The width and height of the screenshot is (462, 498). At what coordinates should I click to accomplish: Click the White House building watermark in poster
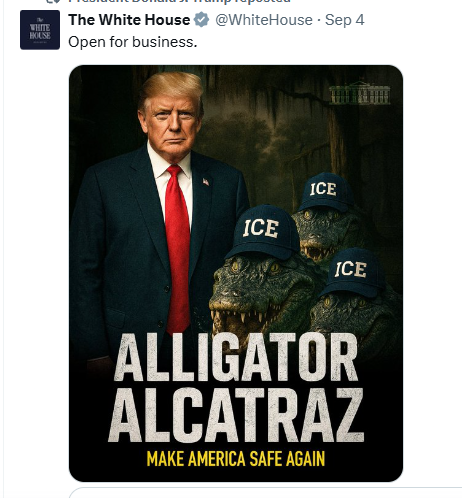tap(360, 93)
